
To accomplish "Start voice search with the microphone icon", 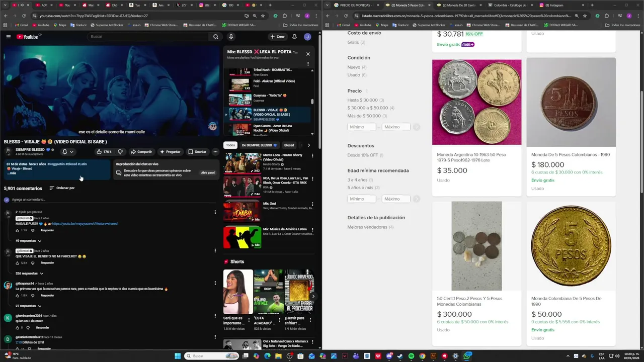I will point(231,36).
